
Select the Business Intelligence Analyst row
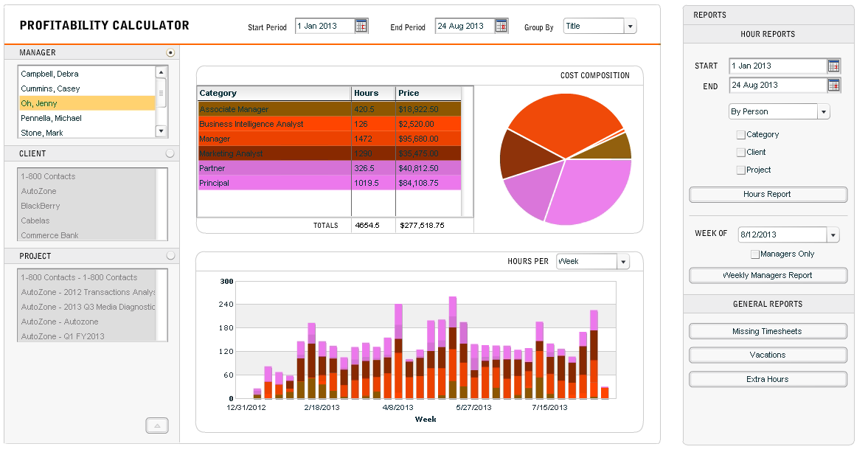tap(330, 124)
